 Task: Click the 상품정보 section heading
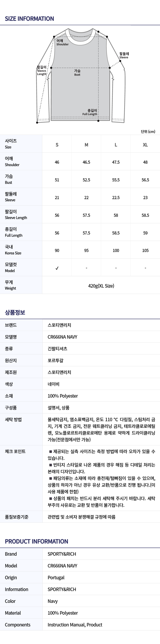15,312
